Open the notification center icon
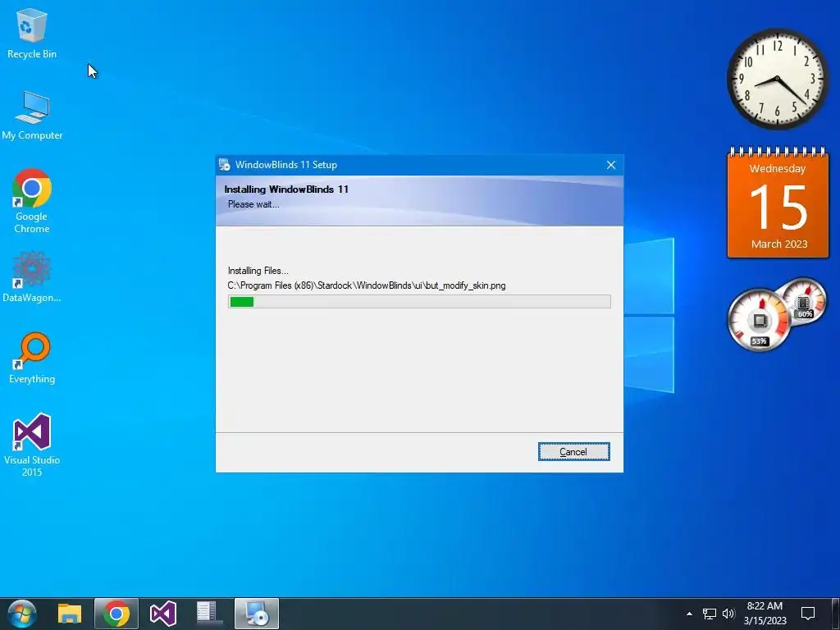 pos(808,614)
